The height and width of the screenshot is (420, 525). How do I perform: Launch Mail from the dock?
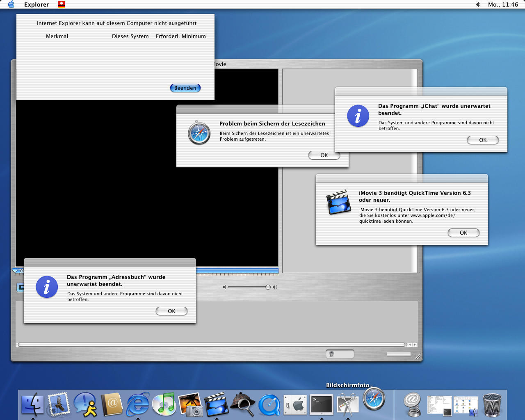(x=58, y=404)
